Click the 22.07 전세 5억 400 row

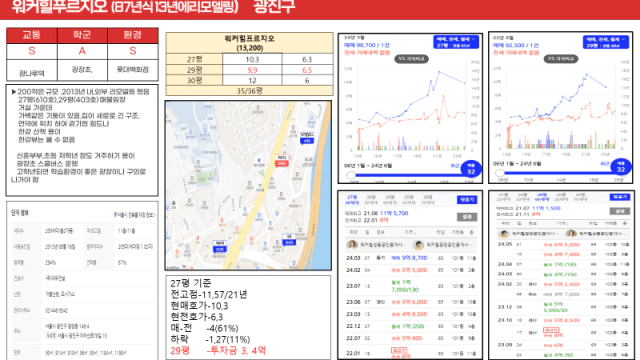pos(411,338)
